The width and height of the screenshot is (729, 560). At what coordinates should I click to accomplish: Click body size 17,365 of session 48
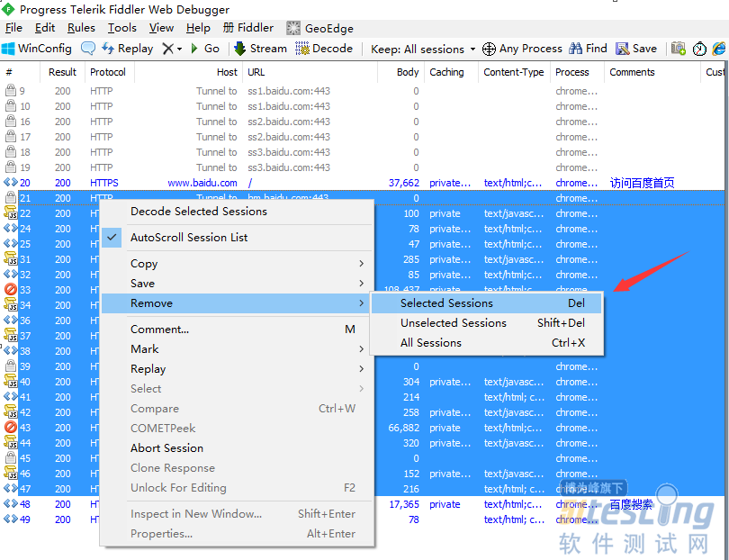(404, 504)
